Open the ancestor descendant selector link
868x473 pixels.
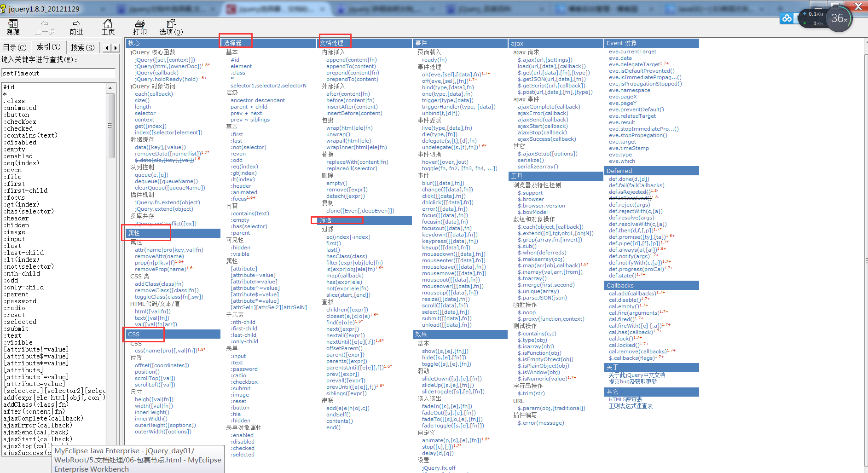tap(258, 100)
